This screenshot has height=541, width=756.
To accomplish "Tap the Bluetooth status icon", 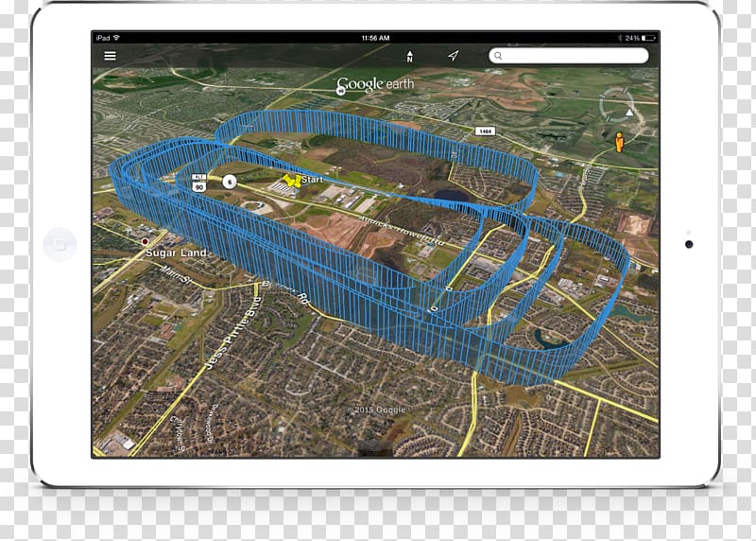I will [x=621, y=38].
